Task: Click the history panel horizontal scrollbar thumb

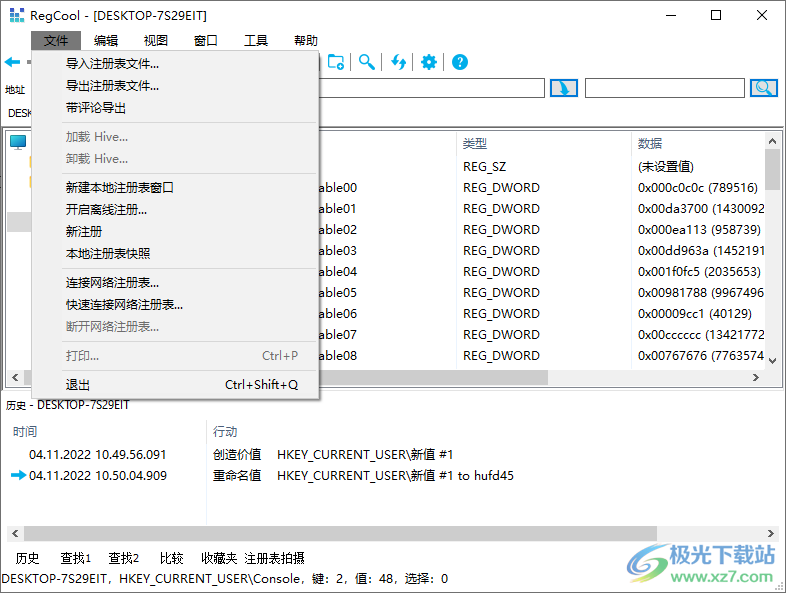Action: (340, 533)
